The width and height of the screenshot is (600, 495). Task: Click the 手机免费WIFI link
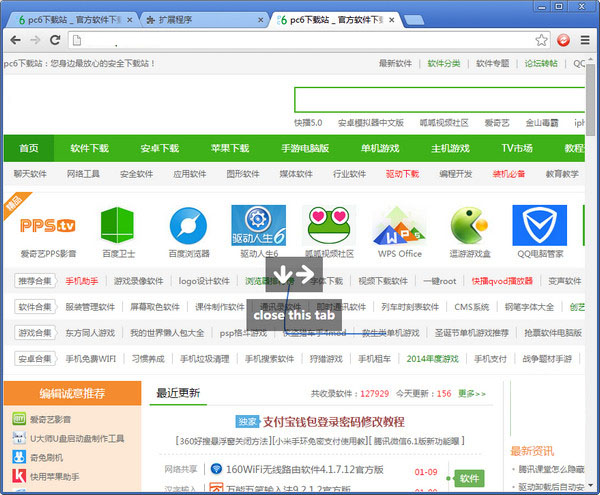tap(90, 359)
